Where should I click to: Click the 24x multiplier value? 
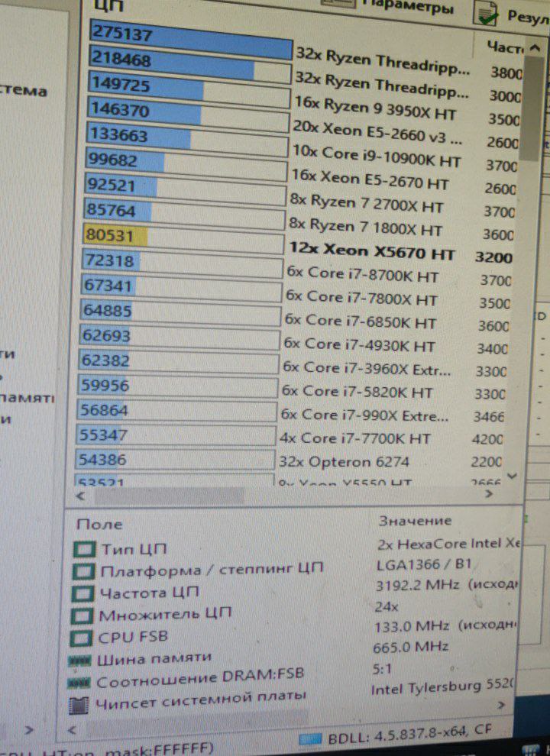tap(386, 606)
